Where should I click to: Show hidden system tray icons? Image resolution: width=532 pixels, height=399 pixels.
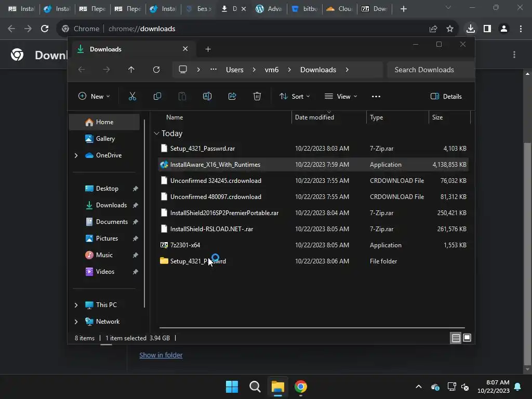pos(419,387)
